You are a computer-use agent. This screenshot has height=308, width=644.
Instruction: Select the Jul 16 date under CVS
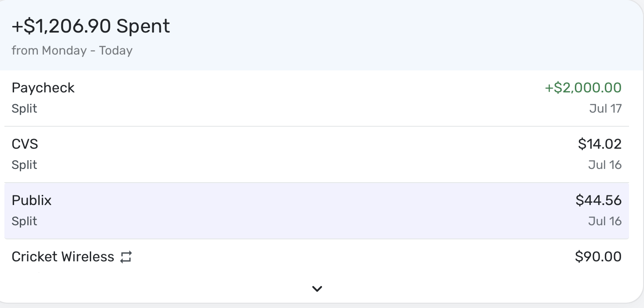(605, 165)
